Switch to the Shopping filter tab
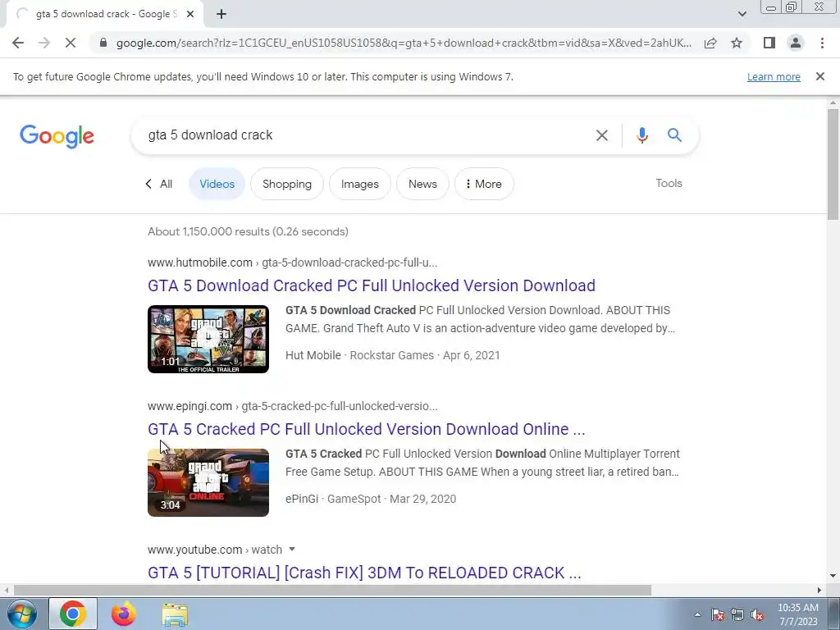The height and width of the screenshot is (630, 840). coord(287,184)
